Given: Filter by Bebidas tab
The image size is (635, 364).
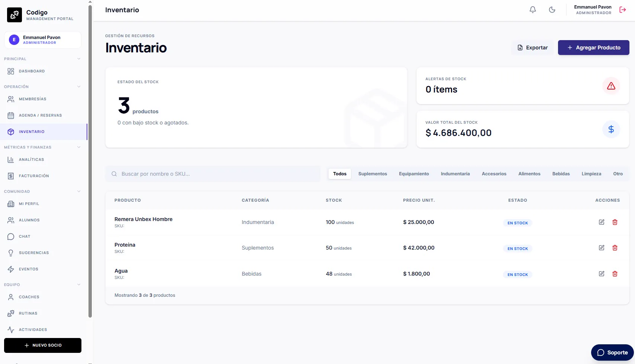Looking at the screenshot, I should click(561, 174).
